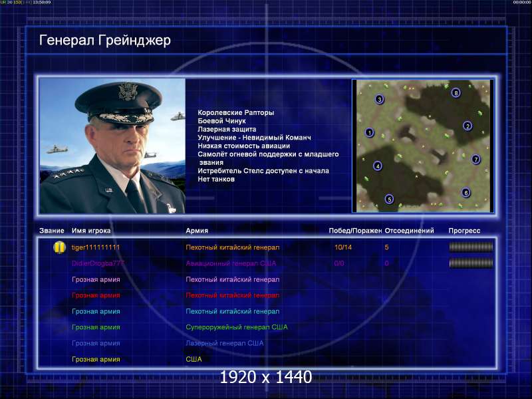Click start position 2 on the minimap

[x=467, y=126]
